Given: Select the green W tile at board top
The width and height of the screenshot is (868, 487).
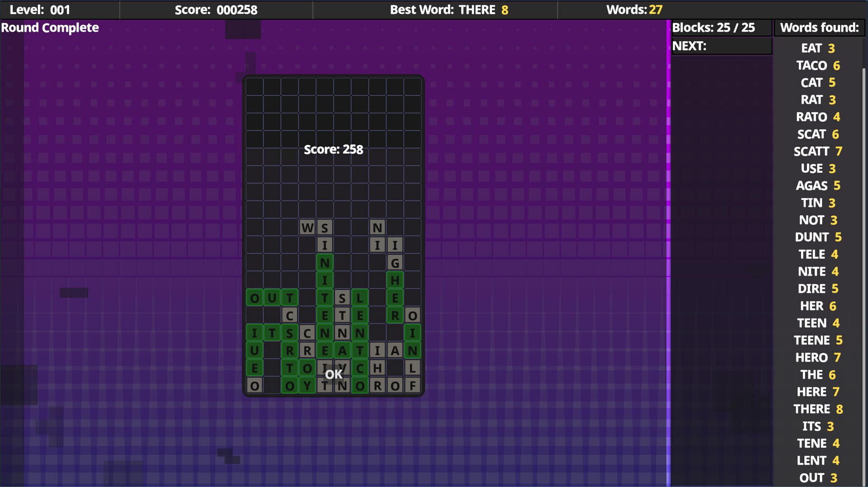Looking at the screenshot, I should pos(307,227).
